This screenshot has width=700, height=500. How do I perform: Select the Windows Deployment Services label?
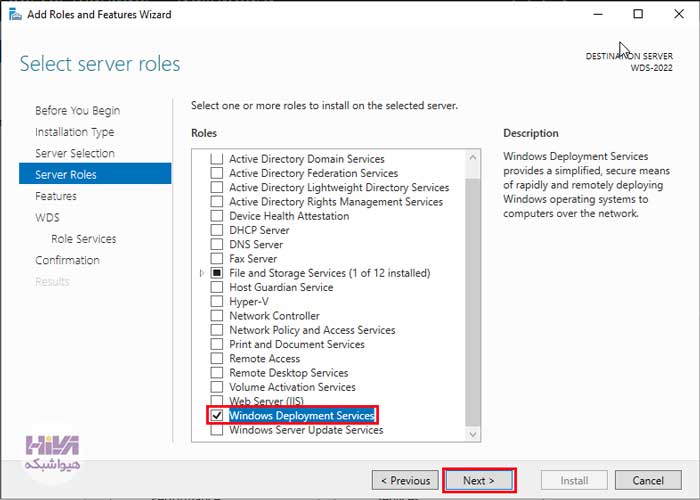tap(302, 416)
